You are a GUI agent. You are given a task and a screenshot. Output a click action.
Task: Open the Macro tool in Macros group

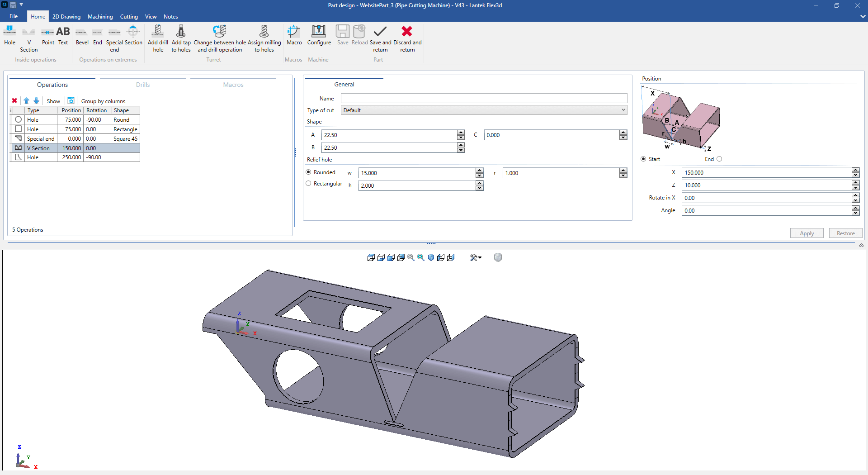pyautogui.click(x=294, y=36)
